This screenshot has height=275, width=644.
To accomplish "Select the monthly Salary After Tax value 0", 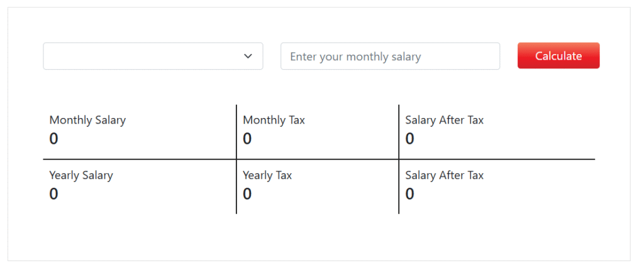I will (409, 139).
